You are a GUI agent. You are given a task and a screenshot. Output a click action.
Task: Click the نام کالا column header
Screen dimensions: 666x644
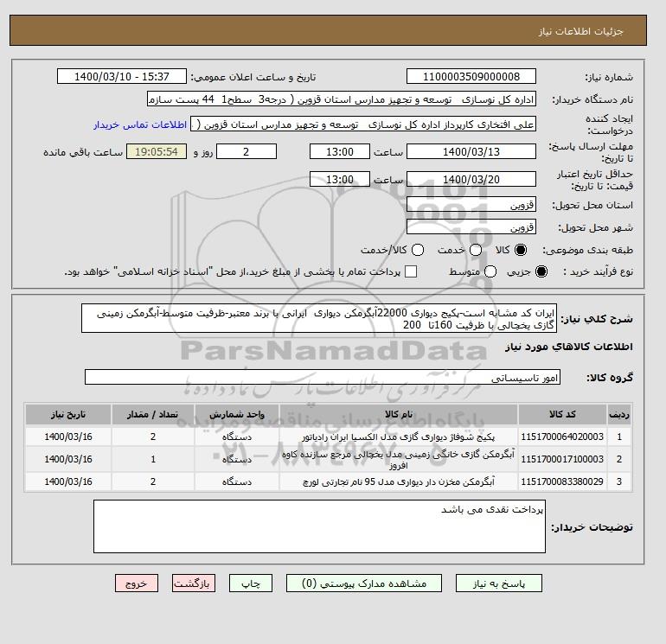[x=399, y=414]
